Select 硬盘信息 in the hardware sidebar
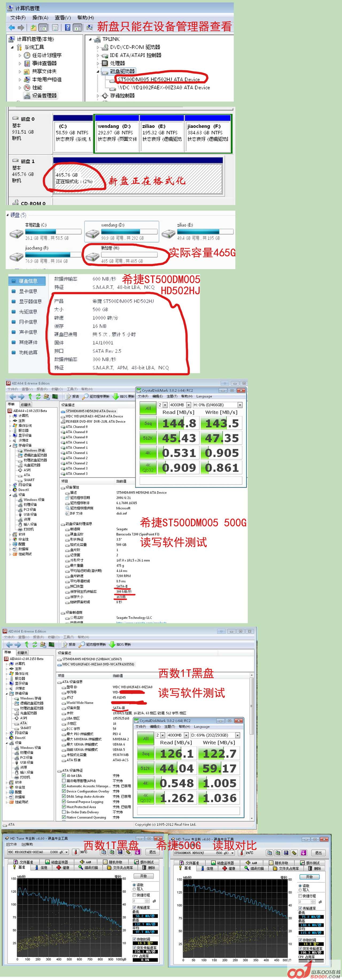This screenshot has width=342, height=980. coord(28,281)
